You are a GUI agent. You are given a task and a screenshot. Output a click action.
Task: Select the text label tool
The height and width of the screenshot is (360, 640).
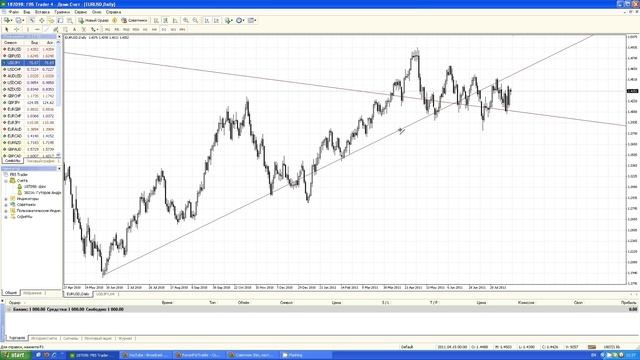(x=84, y=29)
